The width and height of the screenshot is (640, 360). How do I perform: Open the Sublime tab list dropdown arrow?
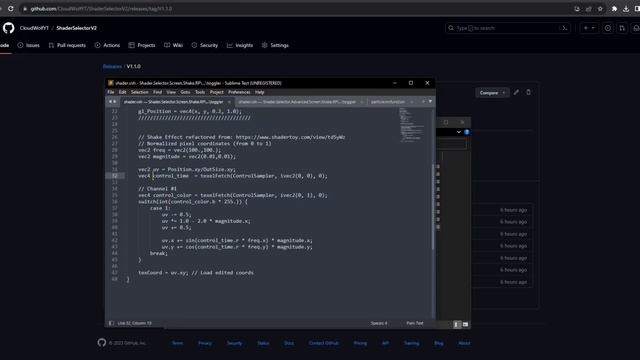(x=430, y=101)
